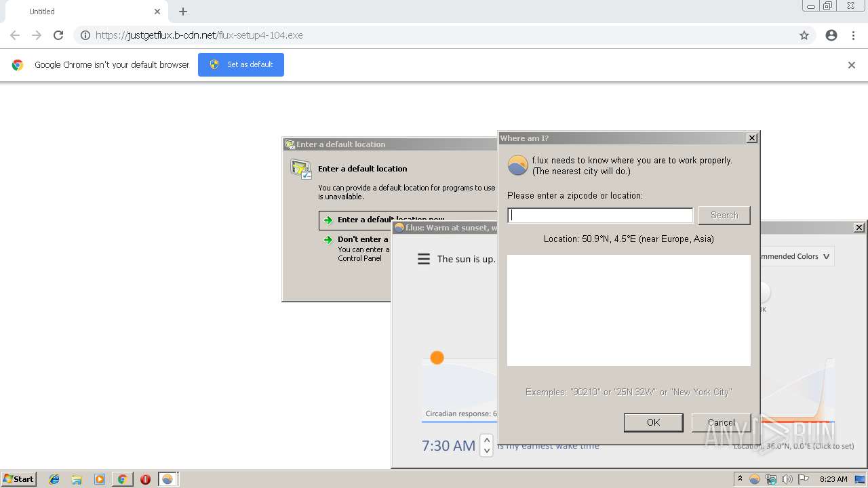Cancel the Where am I dialog
Viewport: 868px width, 488px height.
[721, 422]
